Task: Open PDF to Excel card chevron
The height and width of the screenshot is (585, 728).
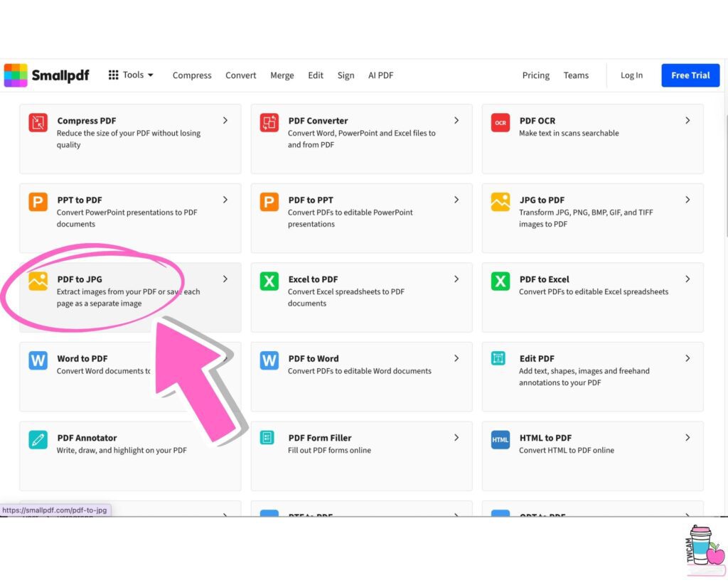Action: coord(687,279)
